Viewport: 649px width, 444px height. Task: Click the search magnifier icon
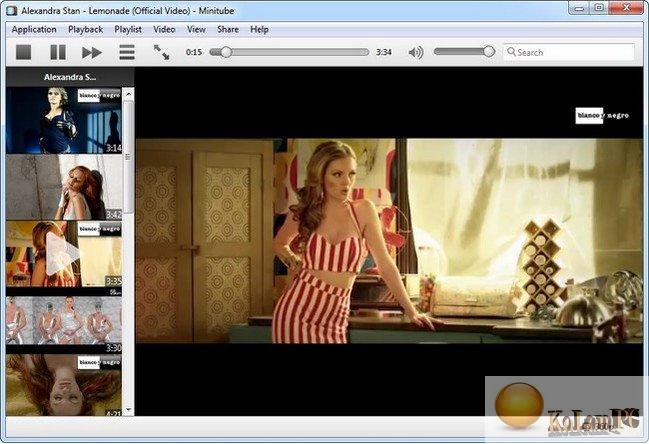click(x=512, y=52)
